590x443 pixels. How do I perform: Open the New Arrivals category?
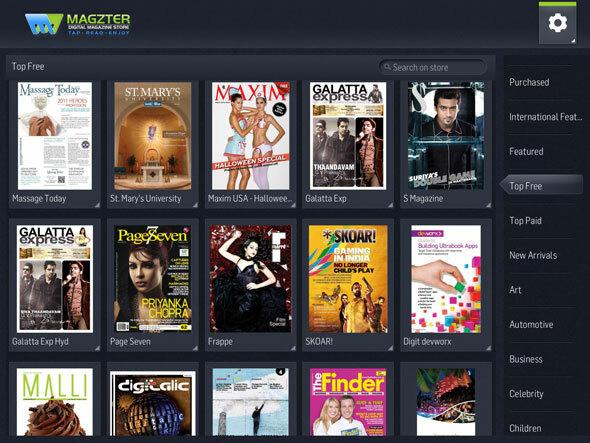pyautogui.click(x=533, y=255)
